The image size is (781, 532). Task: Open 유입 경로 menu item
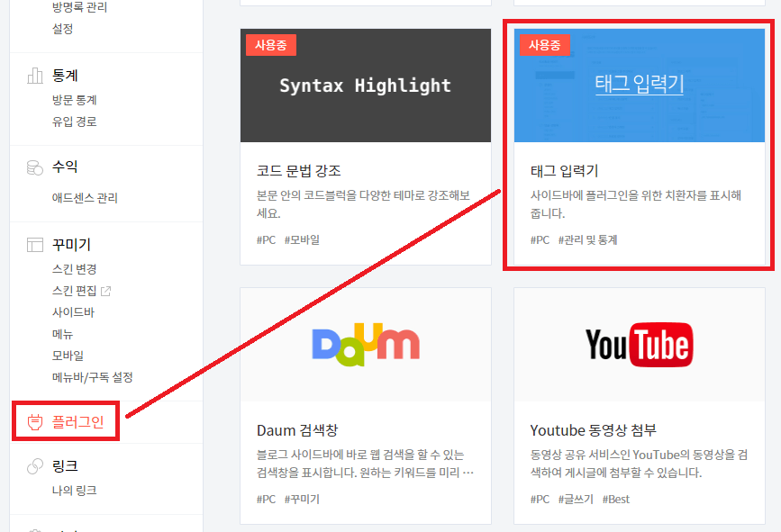click(74, 122)
